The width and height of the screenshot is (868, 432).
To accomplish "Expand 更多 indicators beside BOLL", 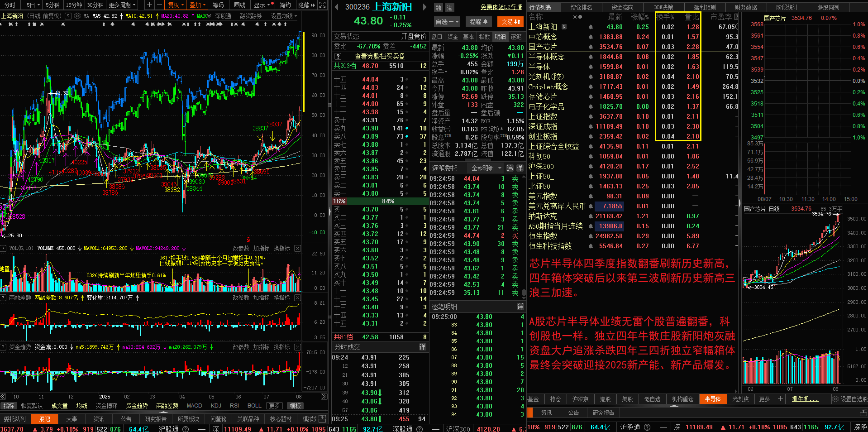I will click(x=274, y=406).
